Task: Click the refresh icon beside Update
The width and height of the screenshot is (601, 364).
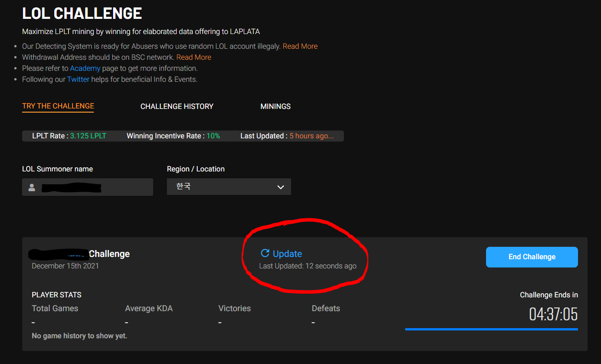Action: (265, 253)
